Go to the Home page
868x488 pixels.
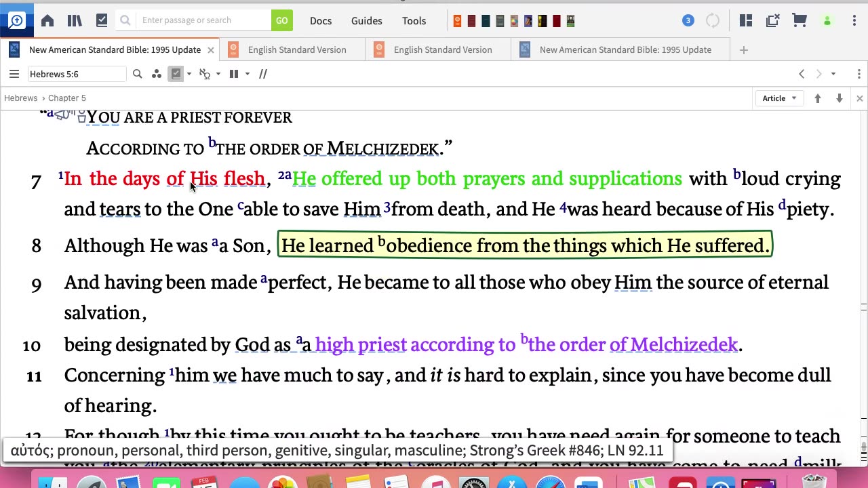pos(47,20)
